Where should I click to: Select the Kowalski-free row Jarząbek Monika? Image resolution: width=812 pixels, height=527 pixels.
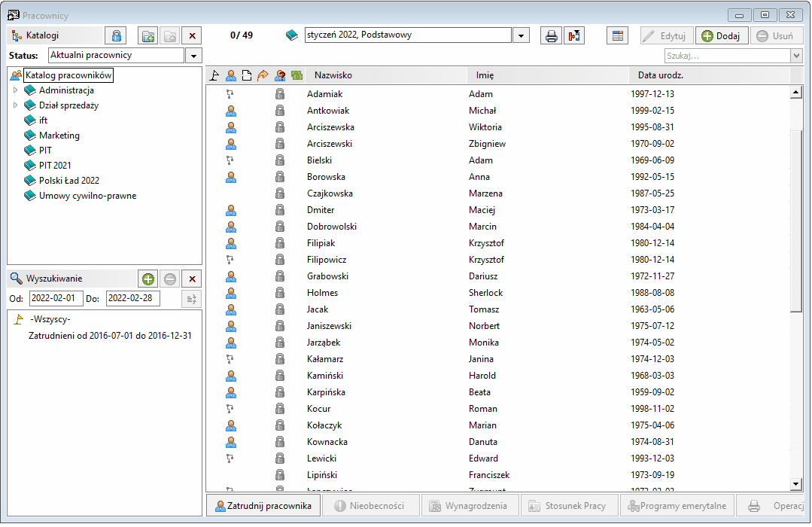pyautogui.click(x=497, y=343)
